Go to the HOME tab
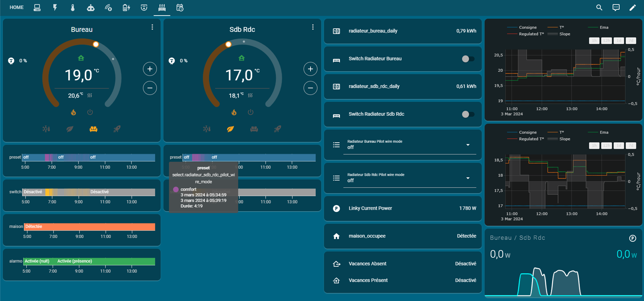The image size is (644, 301). click(17, 8)
